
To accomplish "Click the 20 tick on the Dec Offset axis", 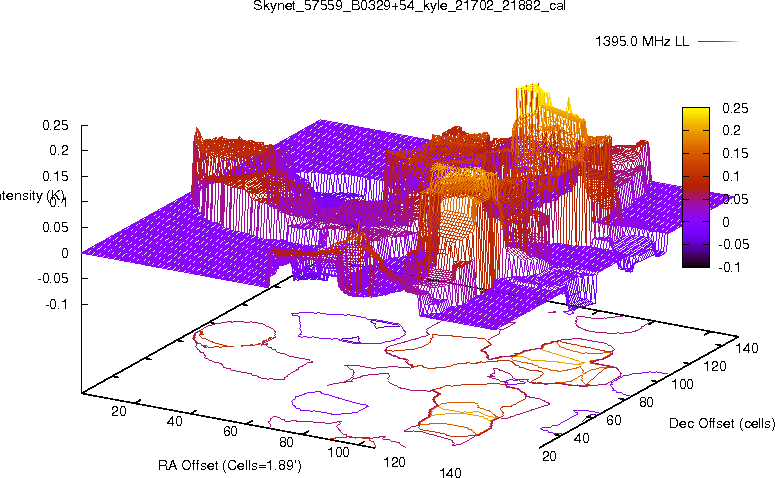I will click(x=550, y=456).
